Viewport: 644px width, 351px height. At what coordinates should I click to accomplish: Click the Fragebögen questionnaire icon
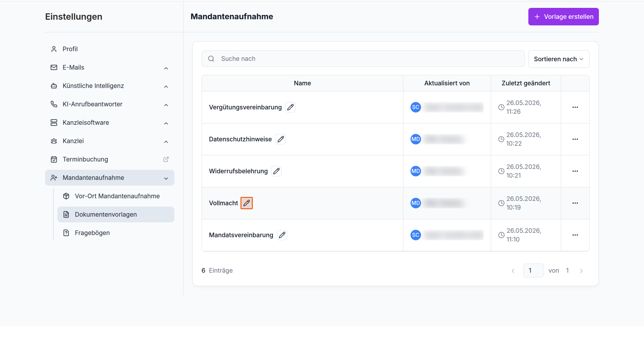coord(66,233)
